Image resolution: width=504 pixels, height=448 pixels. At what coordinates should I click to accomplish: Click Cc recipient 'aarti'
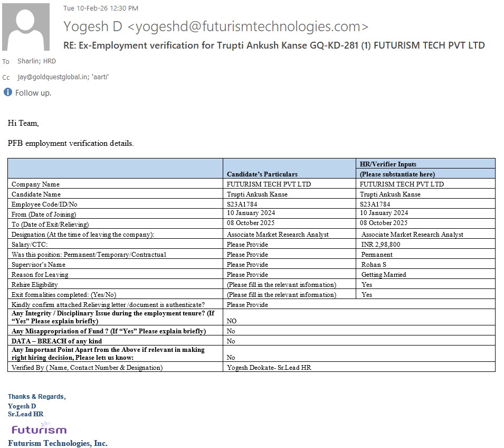tap(100, 77)
